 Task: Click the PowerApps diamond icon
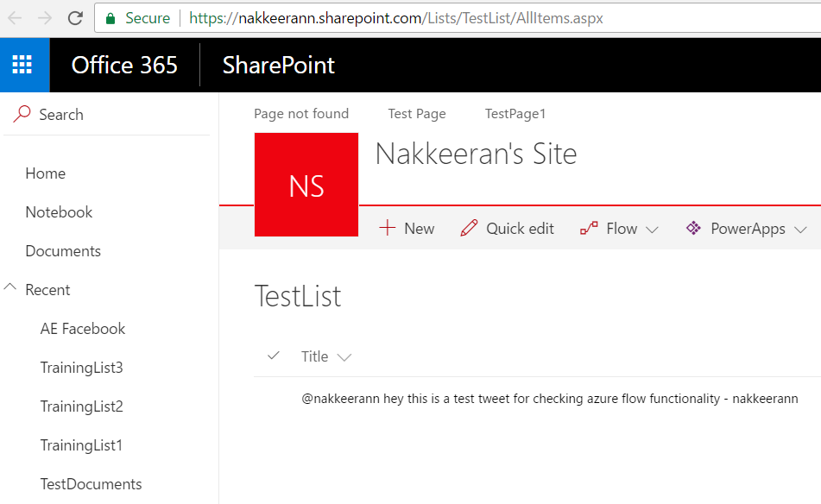692,229
